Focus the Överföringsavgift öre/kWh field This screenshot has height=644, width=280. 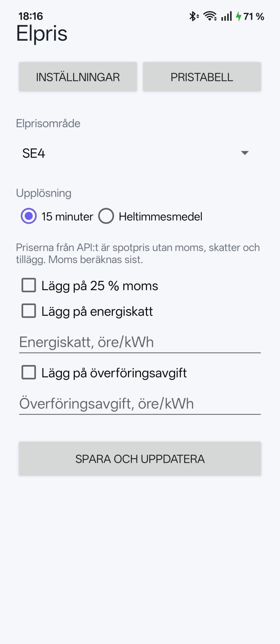(x=140, y=404)
